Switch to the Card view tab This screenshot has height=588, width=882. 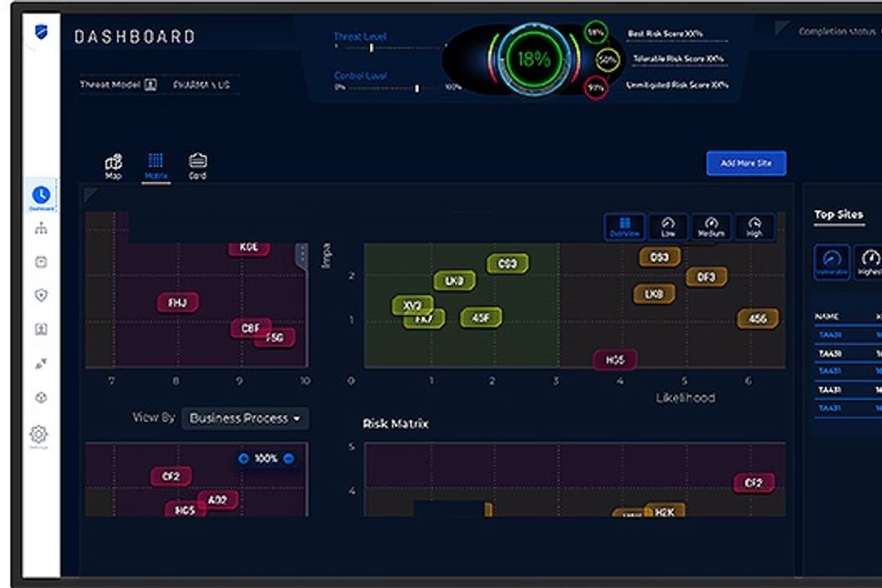198,166
